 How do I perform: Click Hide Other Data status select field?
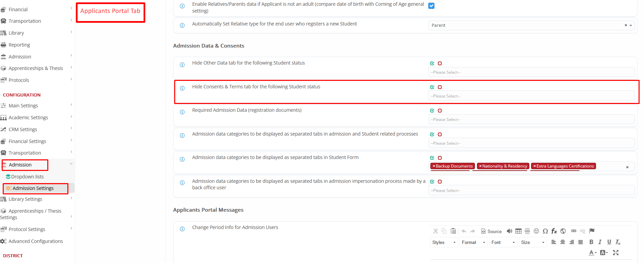tap(531, 72)
